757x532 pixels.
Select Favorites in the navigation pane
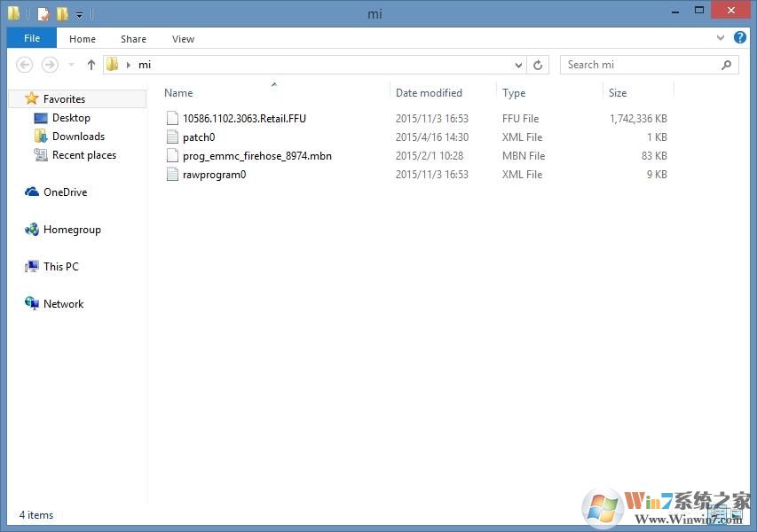pos(77,99)
